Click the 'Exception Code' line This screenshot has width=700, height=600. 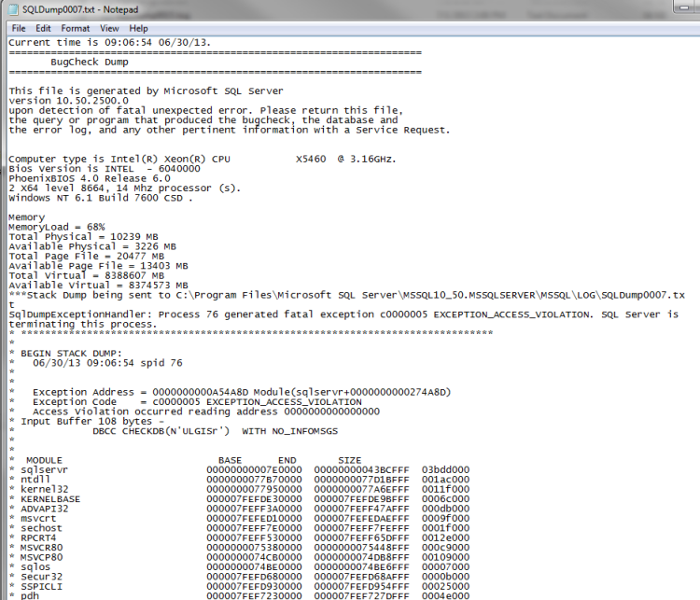197,402
